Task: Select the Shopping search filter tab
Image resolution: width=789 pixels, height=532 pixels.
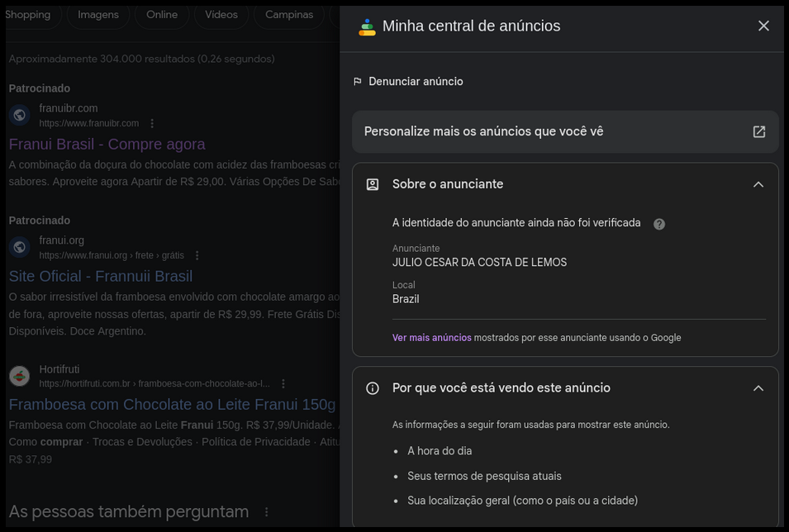Action: tap(28, 15)
